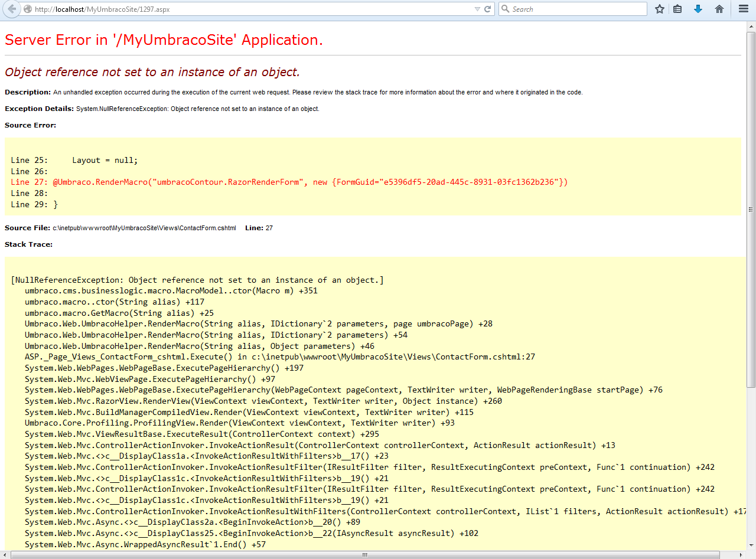Open the hamburger menu icon
The image size is (756, 559).
[x=744, y=9]
